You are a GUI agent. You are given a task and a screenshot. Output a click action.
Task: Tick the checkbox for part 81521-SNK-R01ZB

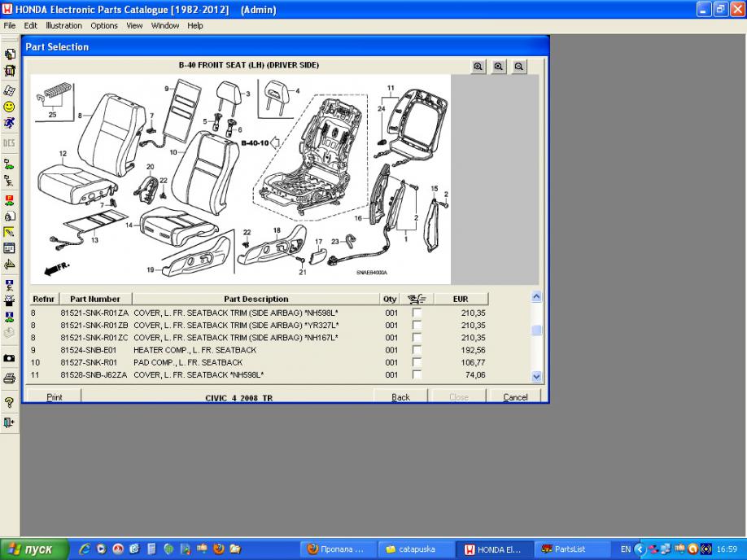point(417,325)
